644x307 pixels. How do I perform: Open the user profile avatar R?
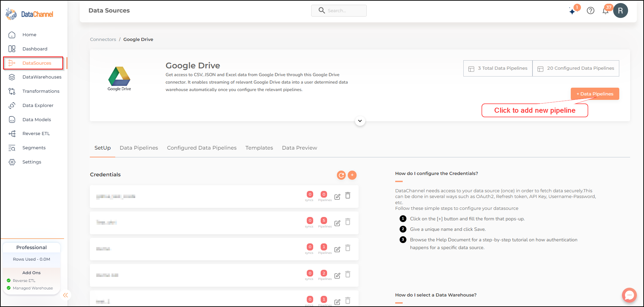coord(620,10)
